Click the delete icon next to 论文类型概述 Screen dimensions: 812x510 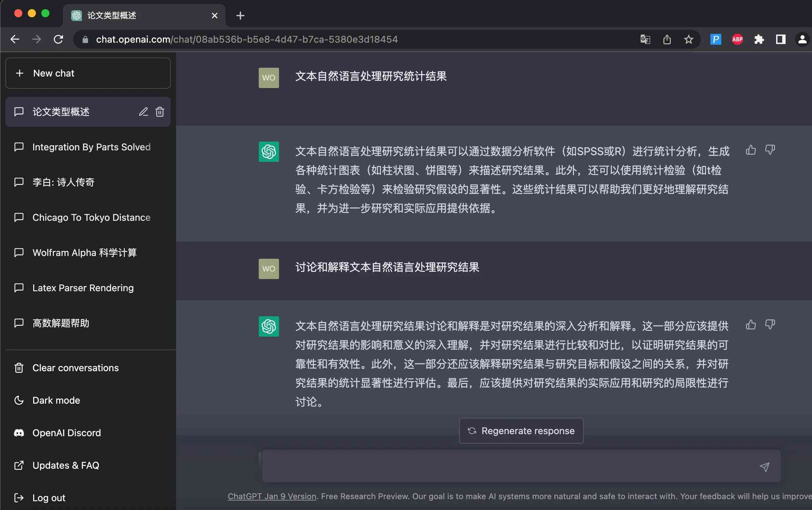click(159, 111)
